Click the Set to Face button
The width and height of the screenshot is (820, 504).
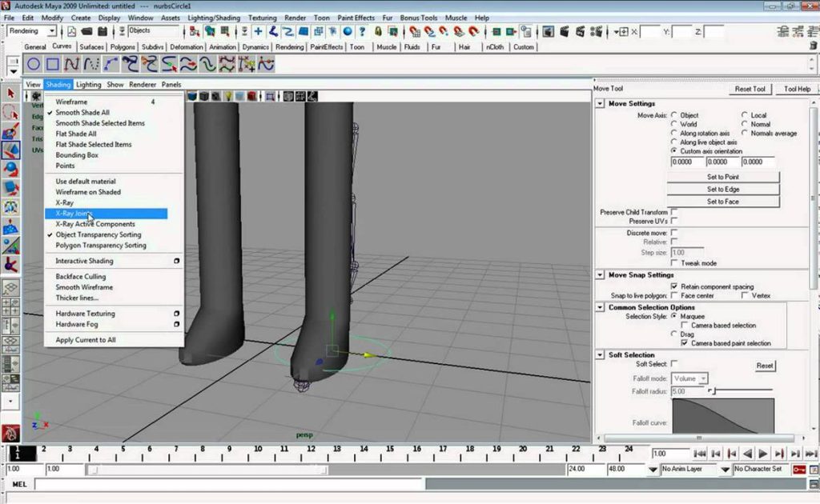pyautogui.click(x=723, y=202)
